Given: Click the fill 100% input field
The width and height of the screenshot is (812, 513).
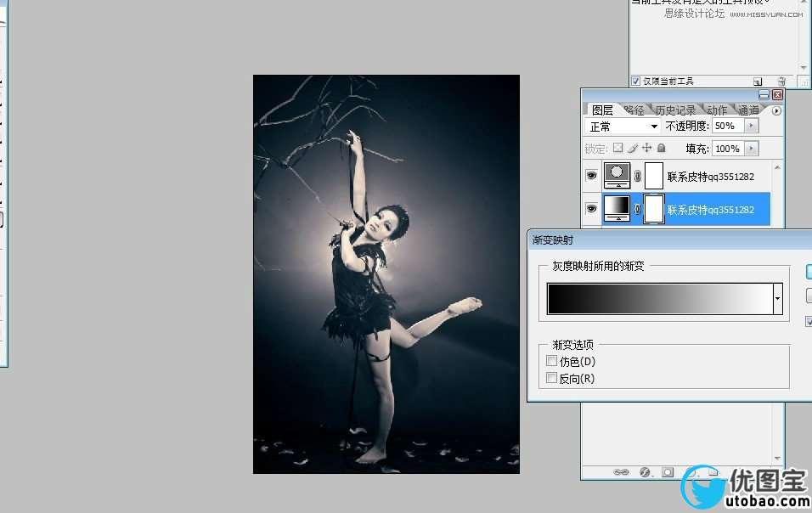Looking at the screenshot, I should (x=728, y=149).
